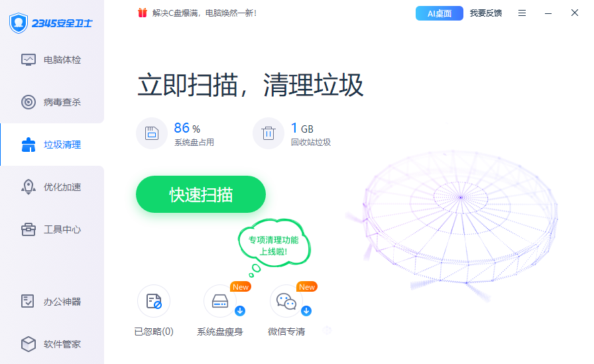The height and width of the screenshot is (364, 594).
Task: Switch to 病毒查杀 section
Action: (52, 102)
